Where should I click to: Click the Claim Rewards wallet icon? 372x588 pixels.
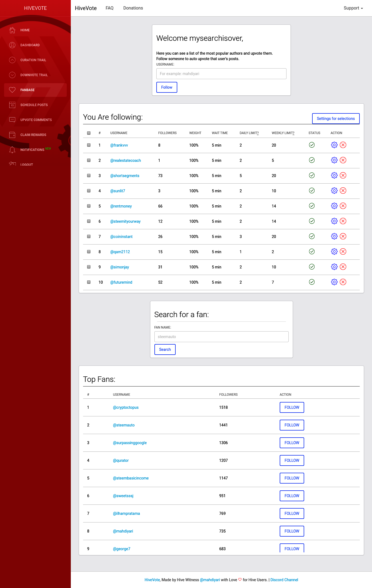point(12,135)
